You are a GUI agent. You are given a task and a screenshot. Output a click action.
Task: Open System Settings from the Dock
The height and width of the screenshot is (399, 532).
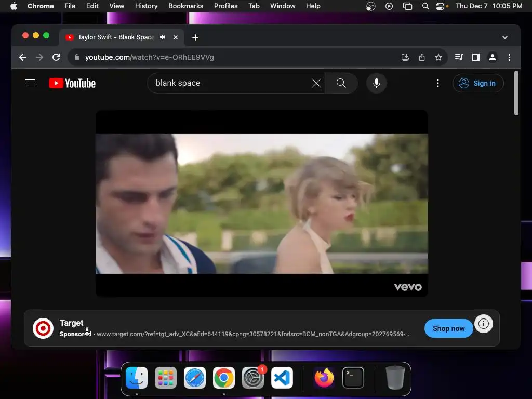pos(253,378)
